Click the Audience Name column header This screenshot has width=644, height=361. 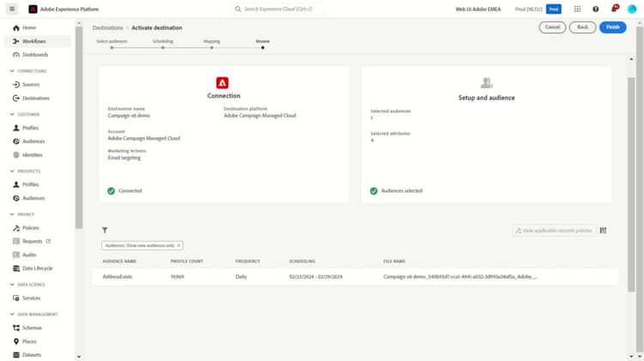click(119, 262)
